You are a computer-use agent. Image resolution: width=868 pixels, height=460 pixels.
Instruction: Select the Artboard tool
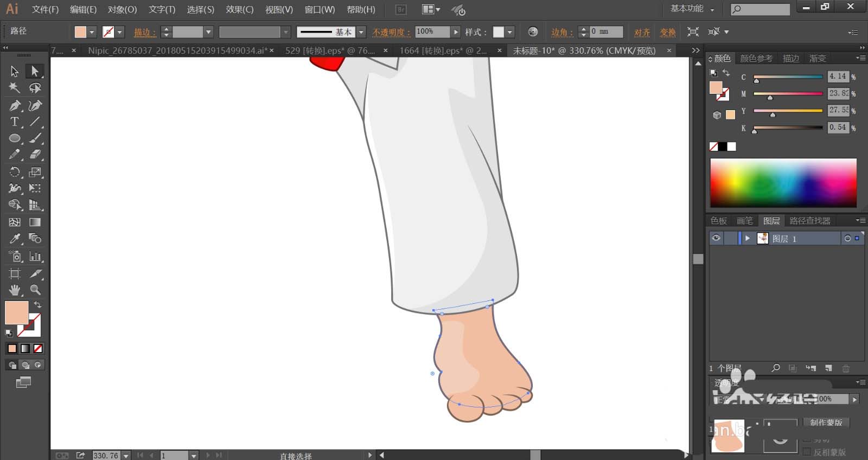(15, 273)
